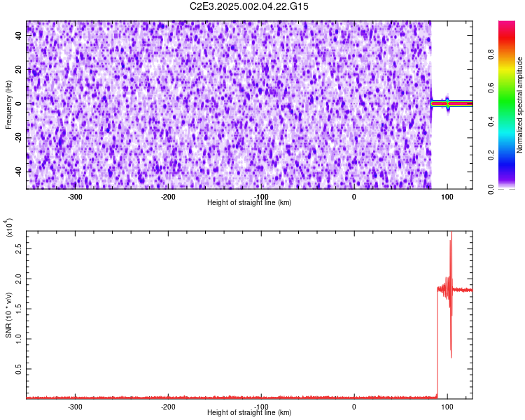Click the -200 tick under the SNR plot
525x420 pixels.
tap(168, 407)
